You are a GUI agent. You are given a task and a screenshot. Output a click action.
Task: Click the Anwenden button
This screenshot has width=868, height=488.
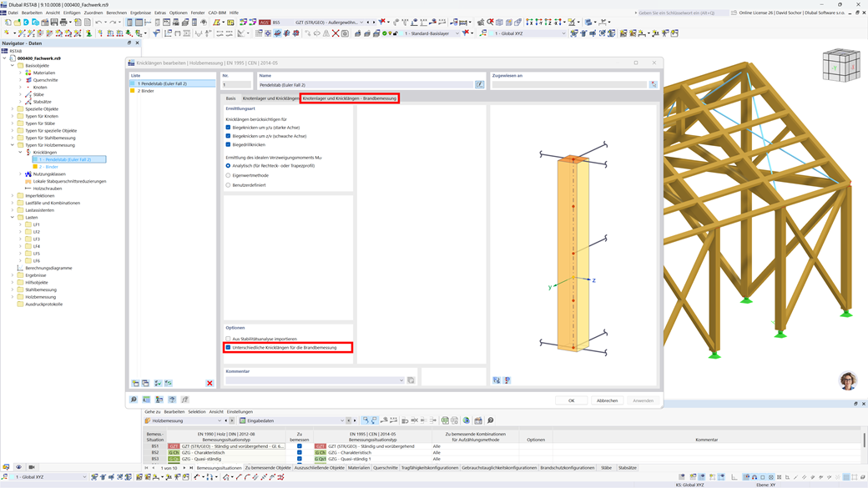point(643,400)
